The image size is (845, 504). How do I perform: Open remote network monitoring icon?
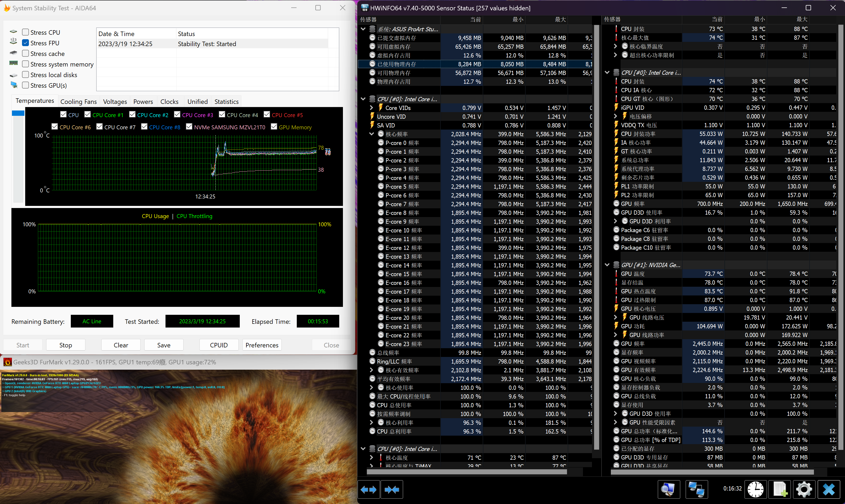(696, 489)
